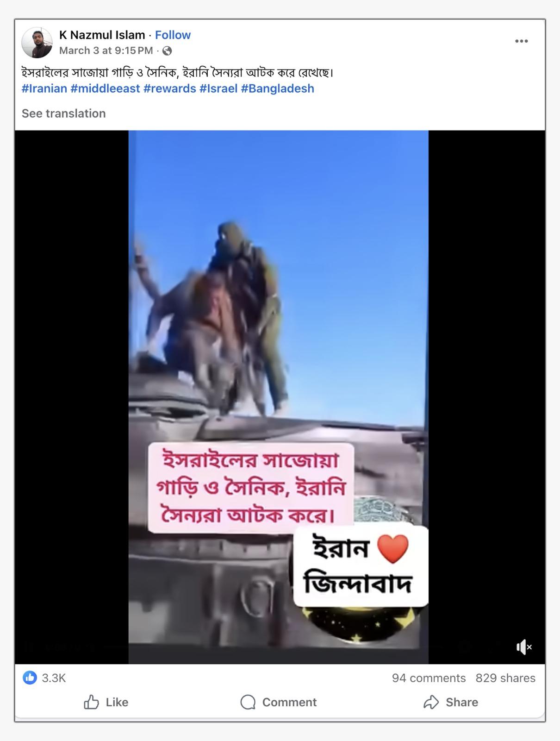Click the blue thumbs-up reaction icon
This screenshot has height=741, width=560.
[30, 678]
